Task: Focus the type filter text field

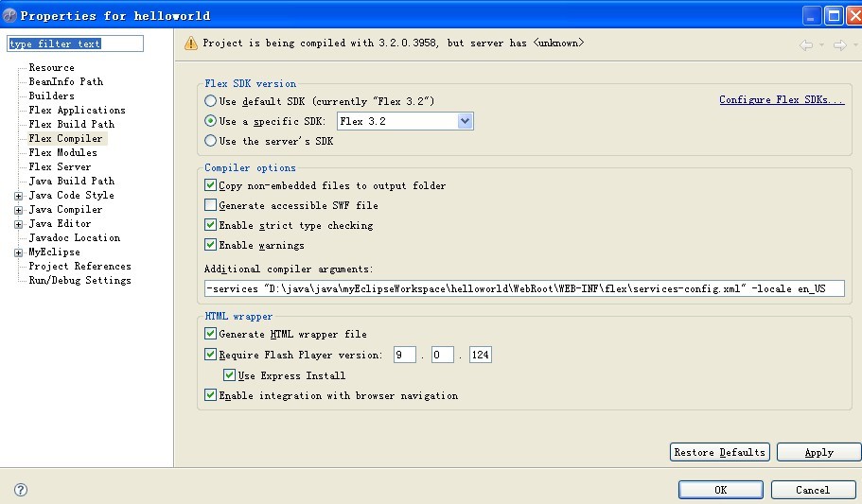Action: click(x=76, y=43)
